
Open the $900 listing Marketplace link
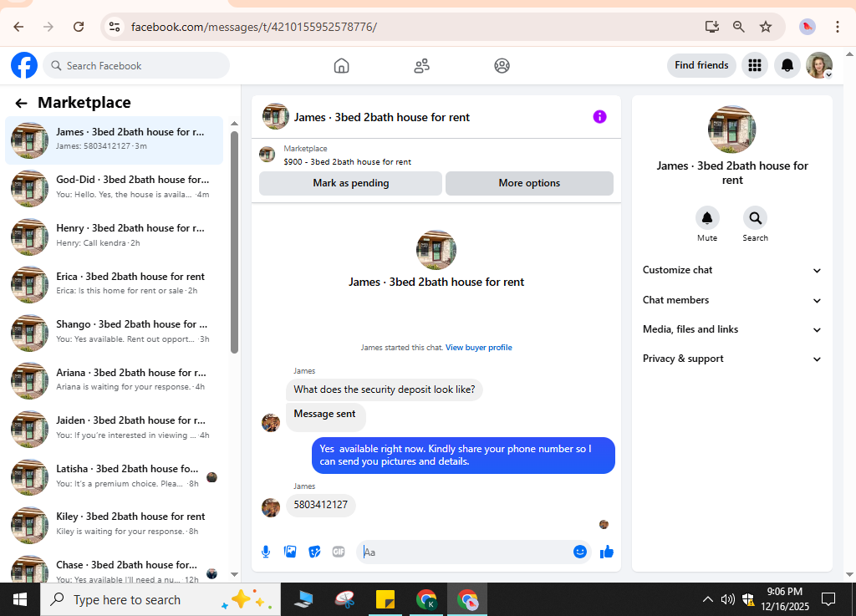coord(348,162)
